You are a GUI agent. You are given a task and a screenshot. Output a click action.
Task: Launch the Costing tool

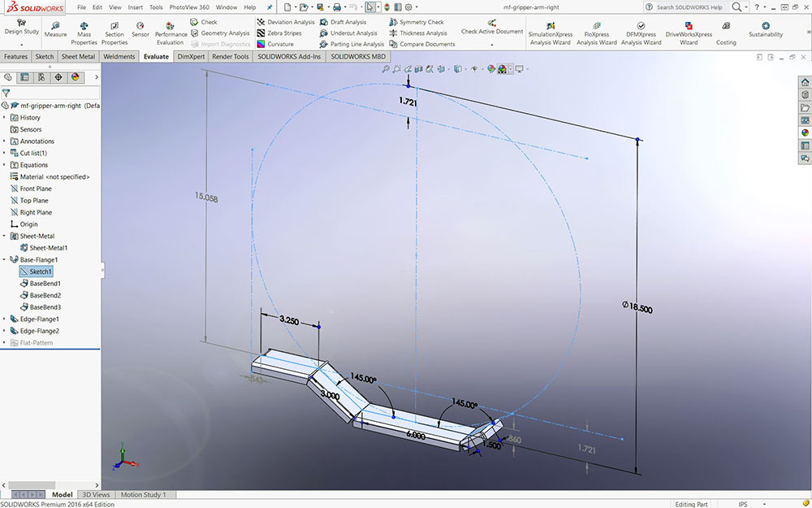click(726, 33)
